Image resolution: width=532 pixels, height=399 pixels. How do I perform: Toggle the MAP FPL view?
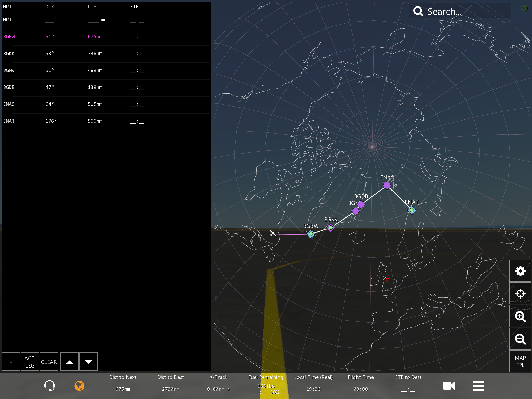pyautogui.click(x=520, y=361)
